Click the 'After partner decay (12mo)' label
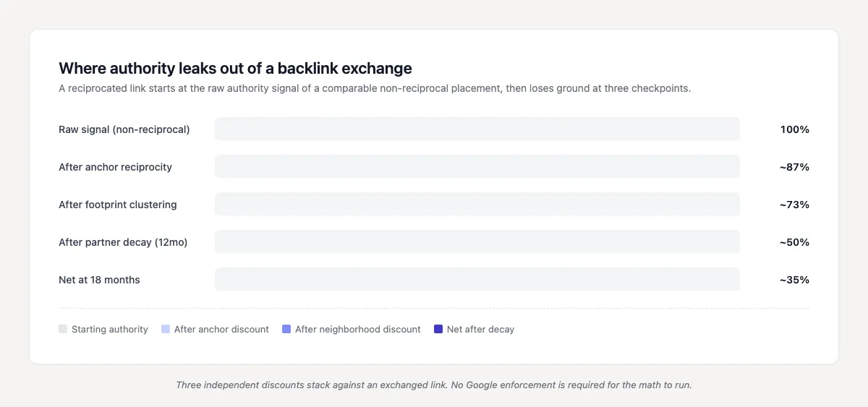 (x=123, y=242)
